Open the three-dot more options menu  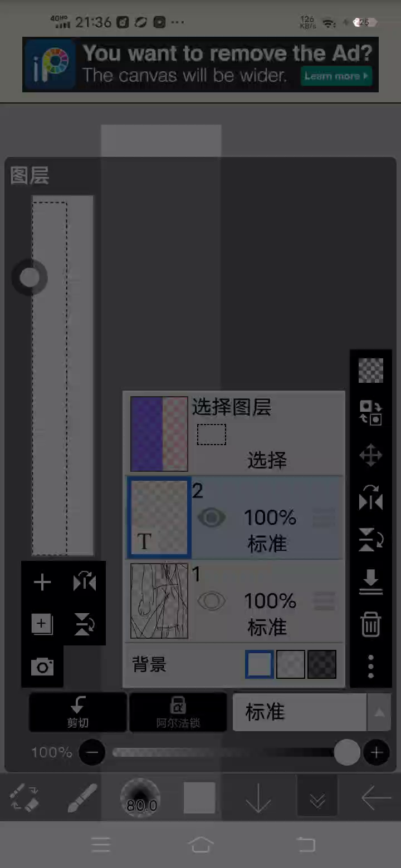tap(370, 665)
